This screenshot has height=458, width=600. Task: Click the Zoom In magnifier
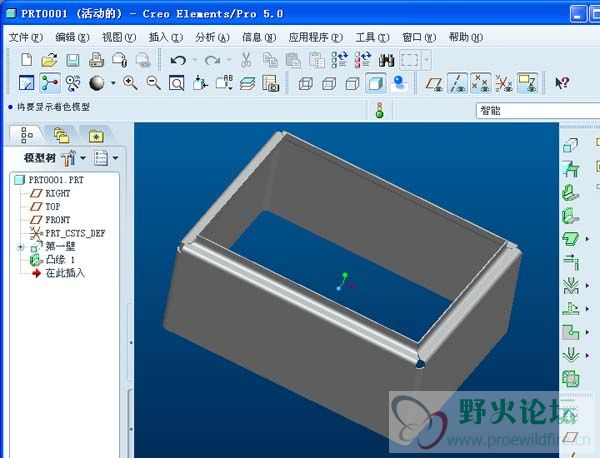point(130,83)
